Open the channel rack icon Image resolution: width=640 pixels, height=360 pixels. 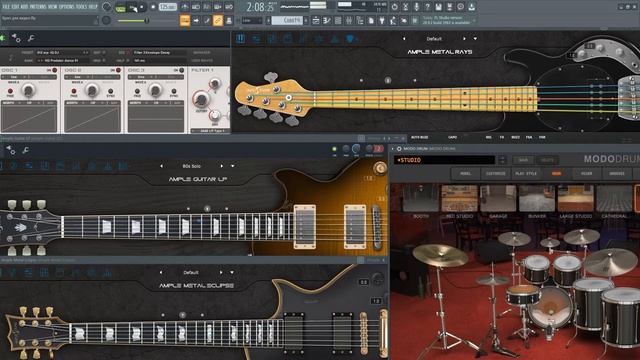(x=338, y=20)
